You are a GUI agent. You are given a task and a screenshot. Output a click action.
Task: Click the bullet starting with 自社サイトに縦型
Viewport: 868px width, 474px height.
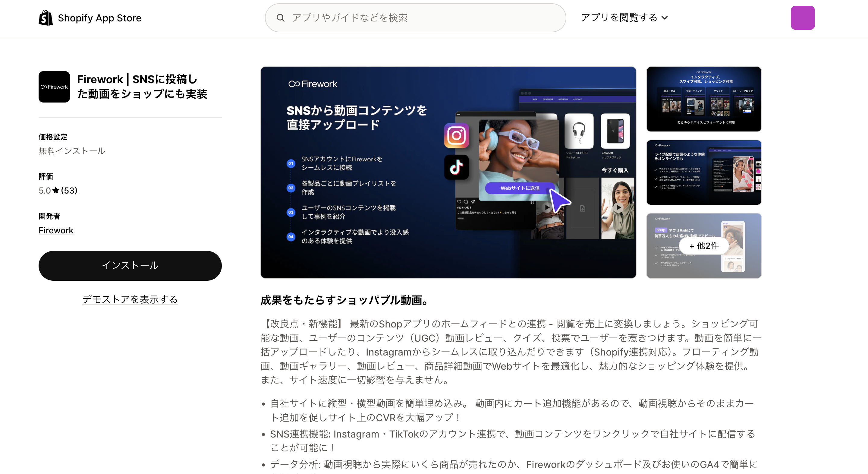point(511,410)
